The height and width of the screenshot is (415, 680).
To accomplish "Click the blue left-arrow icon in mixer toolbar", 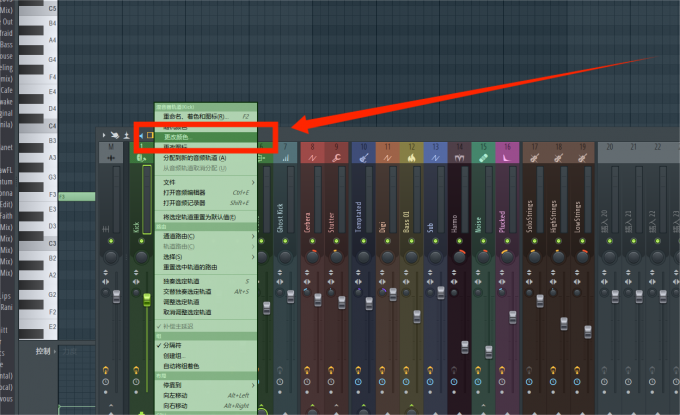I will (141, 135).
